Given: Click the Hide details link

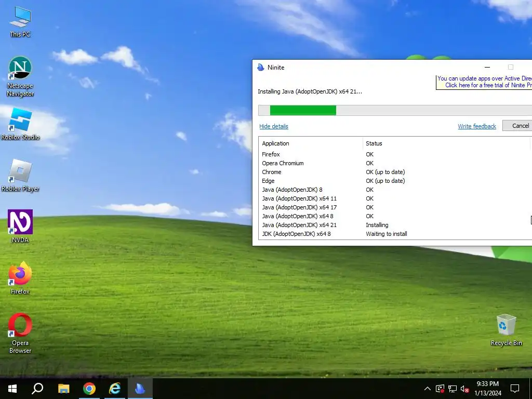Looking at the screenshot, I should click(273, 126).
